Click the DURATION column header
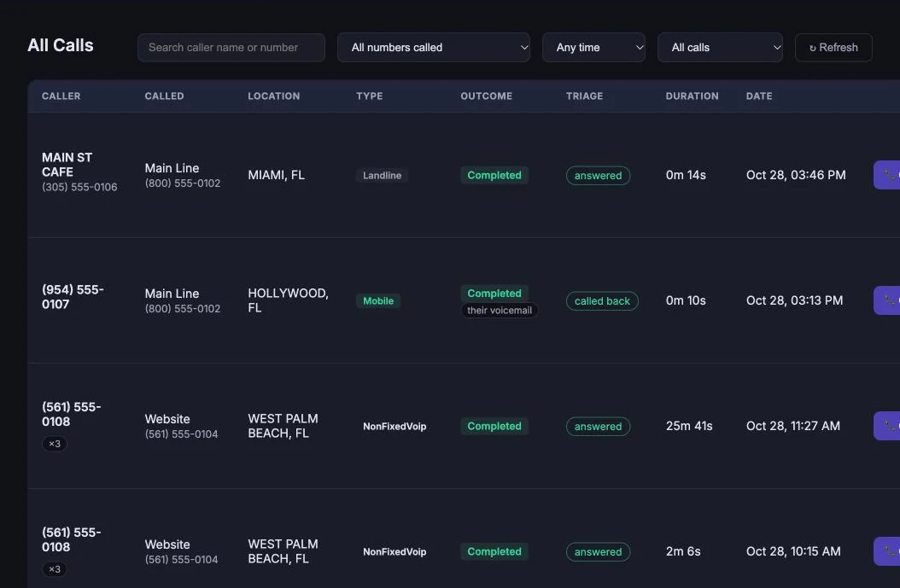900x588 pixels. coord(692,96)
